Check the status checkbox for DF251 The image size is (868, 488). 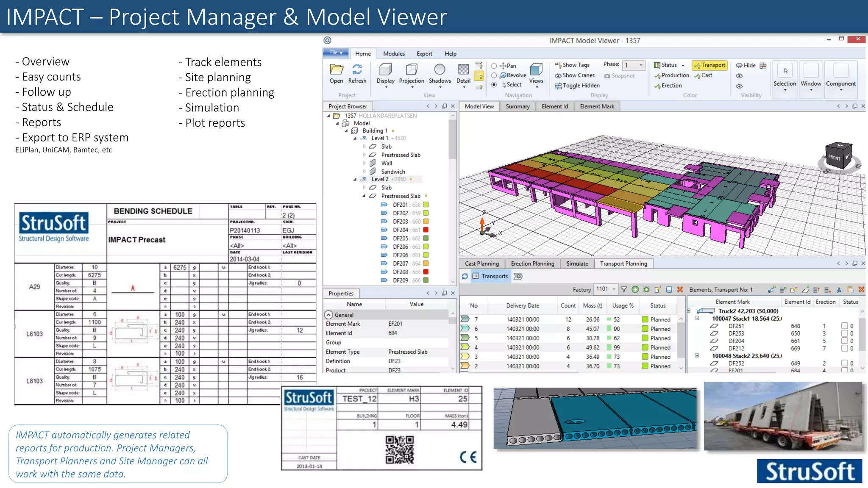coord(844,326)
